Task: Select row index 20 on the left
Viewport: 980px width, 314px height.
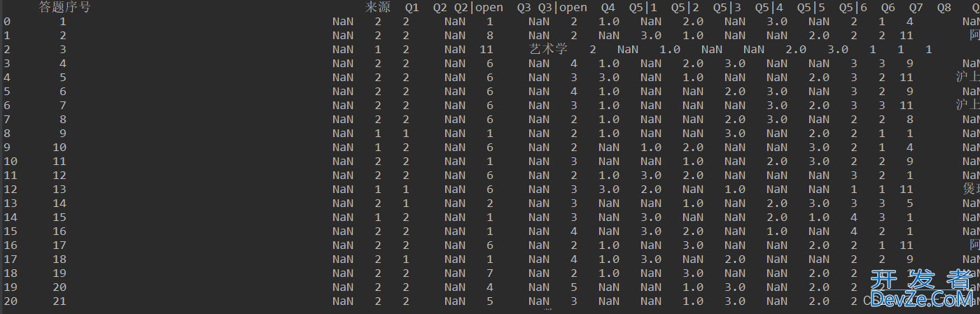Action: 10,301
